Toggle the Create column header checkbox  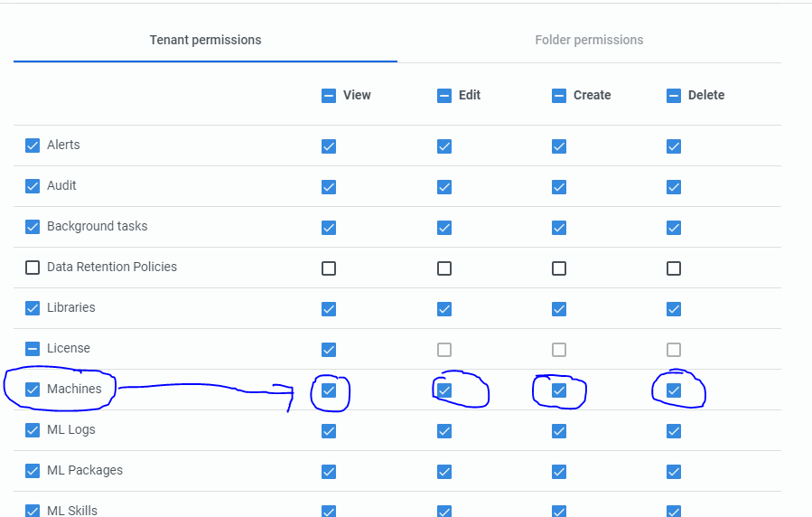point(559,96)
